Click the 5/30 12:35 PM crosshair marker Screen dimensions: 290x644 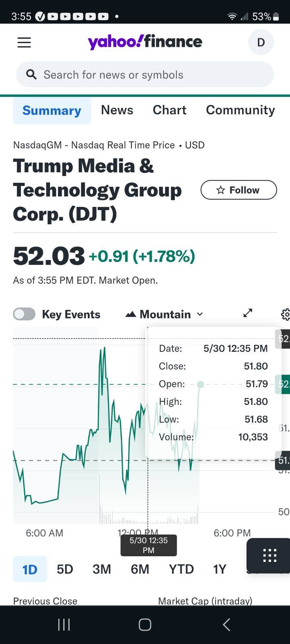tap(148, 545)
